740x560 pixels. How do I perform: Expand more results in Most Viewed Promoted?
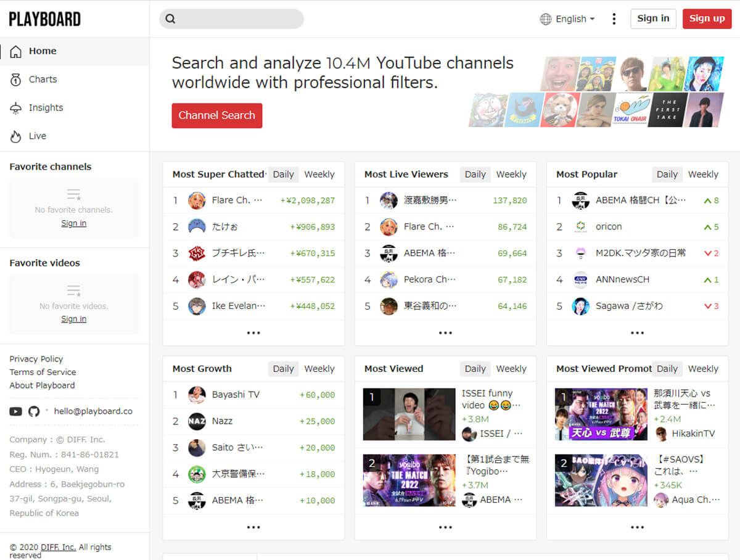[x=637, y=527]
